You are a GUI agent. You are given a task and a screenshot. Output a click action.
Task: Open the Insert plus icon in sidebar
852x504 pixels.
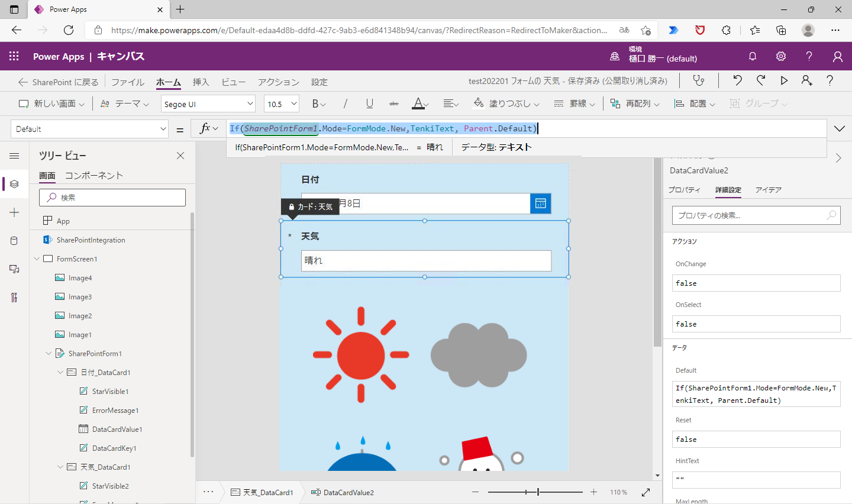pos(14,212)
